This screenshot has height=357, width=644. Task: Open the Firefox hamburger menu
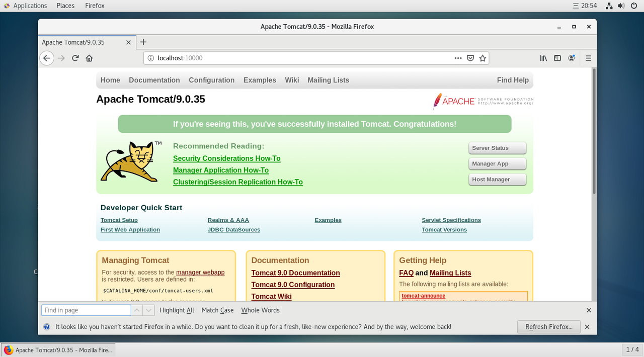588,58
